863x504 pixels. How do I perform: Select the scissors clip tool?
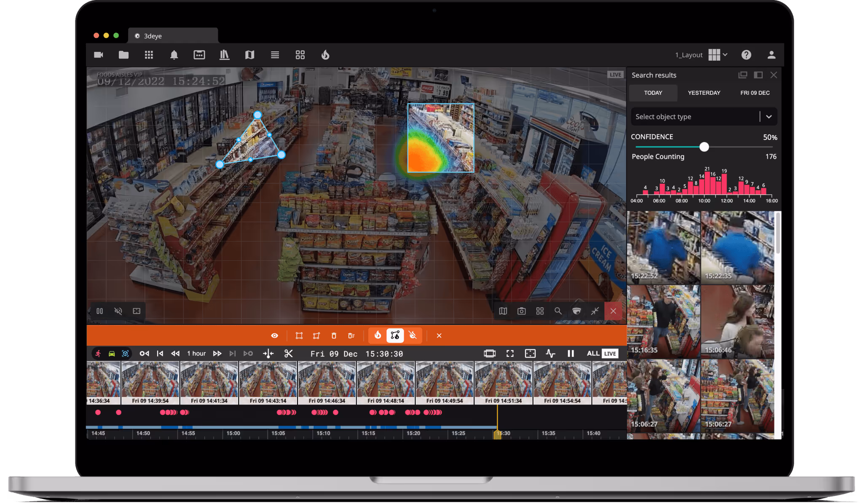tap(289, 354)
